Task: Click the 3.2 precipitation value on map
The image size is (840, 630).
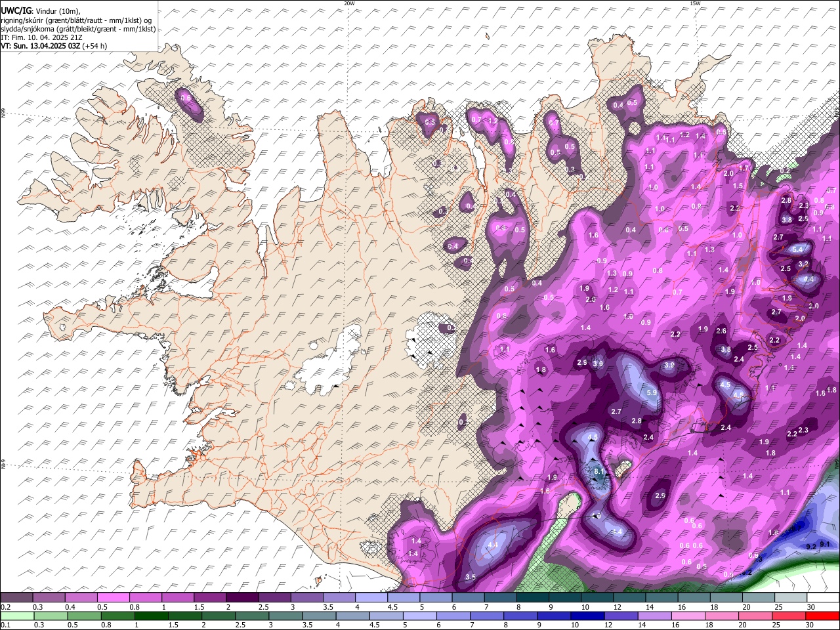Action: tap(803, 264)
